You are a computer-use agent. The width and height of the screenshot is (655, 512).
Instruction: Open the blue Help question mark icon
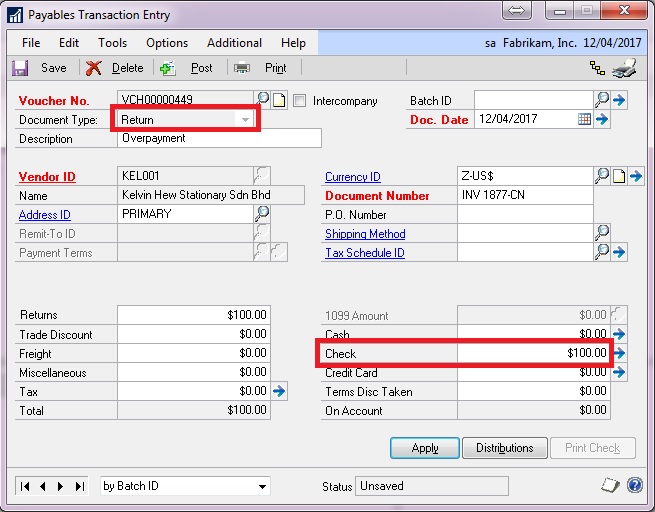635,485
